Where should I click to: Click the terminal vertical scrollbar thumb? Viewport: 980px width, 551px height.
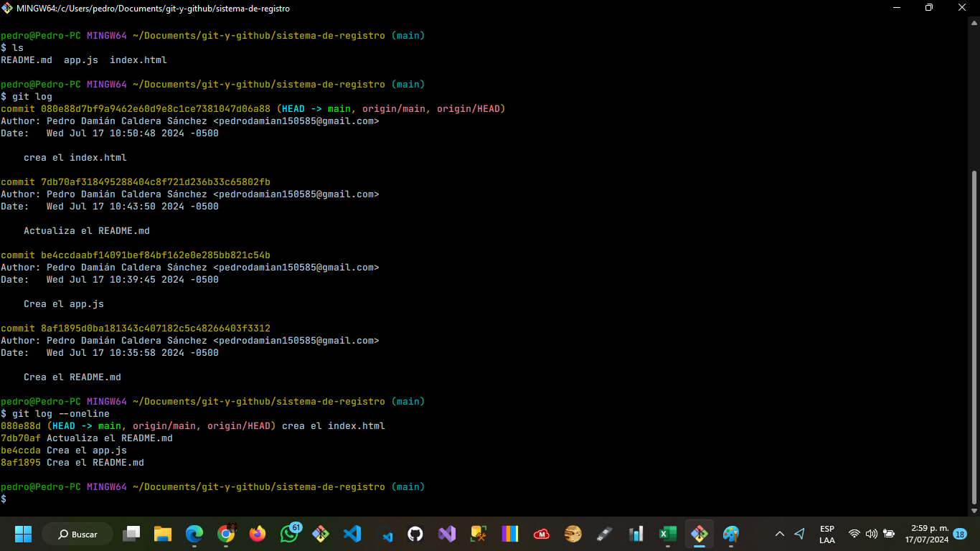pyautogui.click(x=974, y=337)
